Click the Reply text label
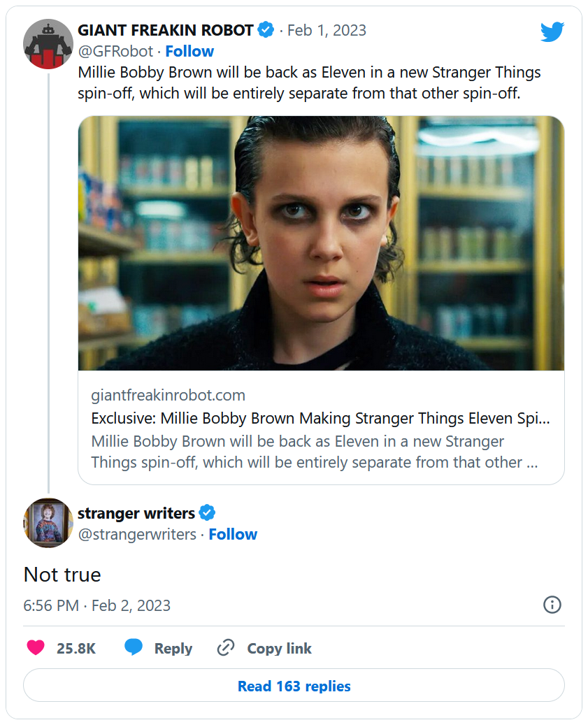 pyautogui.click(x=173, y=648)
